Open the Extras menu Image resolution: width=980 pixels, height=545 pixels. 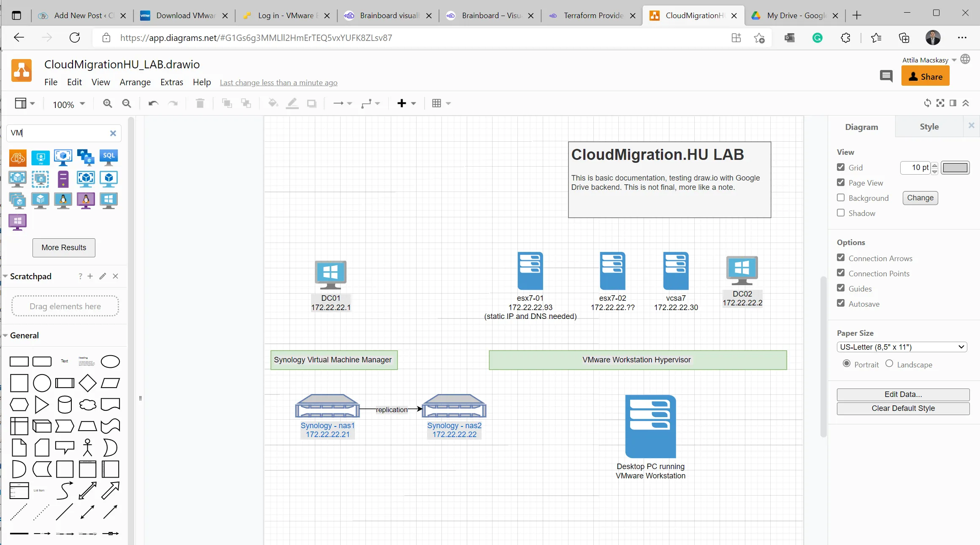coord(172,82)
